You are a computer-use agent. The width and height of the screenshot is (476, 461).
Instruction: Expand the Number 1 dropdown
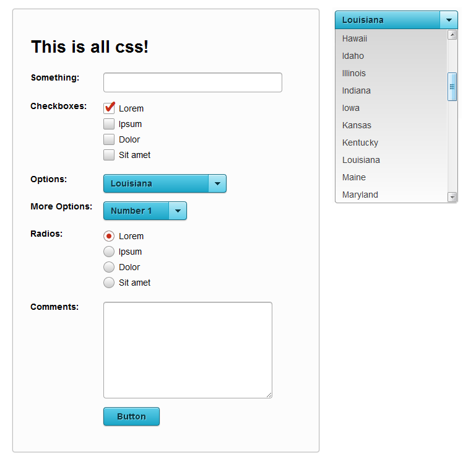point(137,211)
